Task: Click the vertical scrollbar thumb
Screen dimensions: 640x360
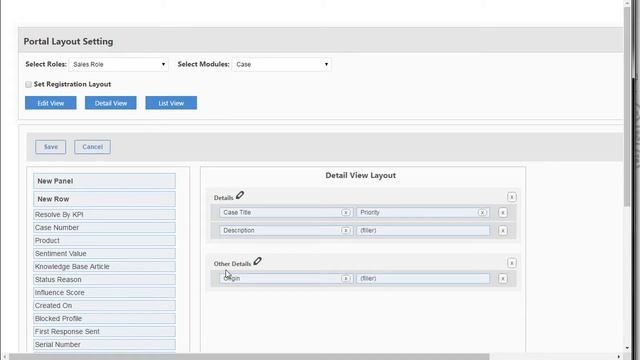Action: 627,106
